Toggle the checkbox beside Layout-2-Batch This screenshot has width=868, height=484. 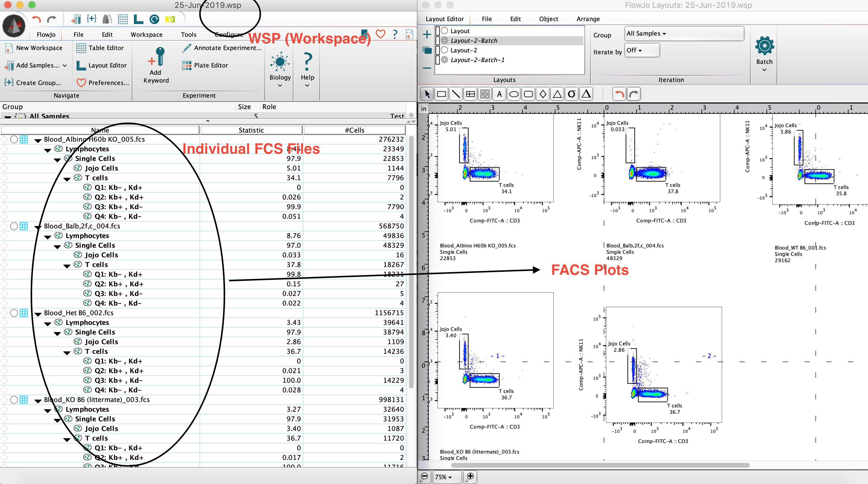coord(438,41)
